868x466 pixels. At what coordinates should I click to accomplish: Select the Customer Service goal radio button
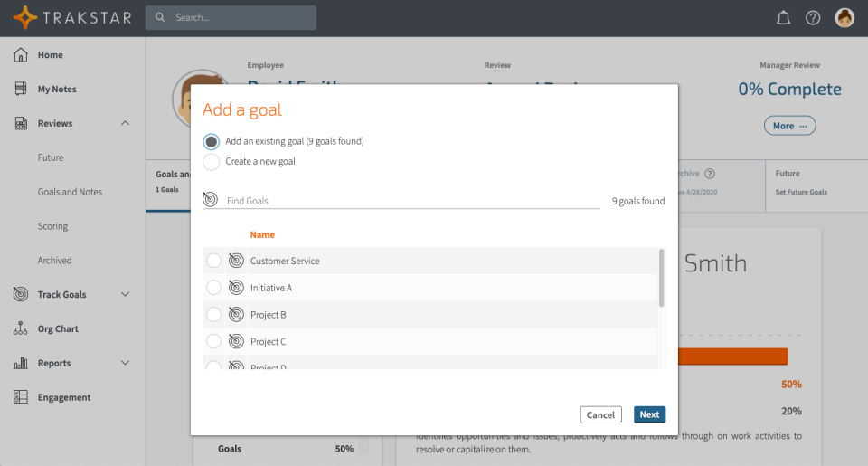tap(213, 261)
